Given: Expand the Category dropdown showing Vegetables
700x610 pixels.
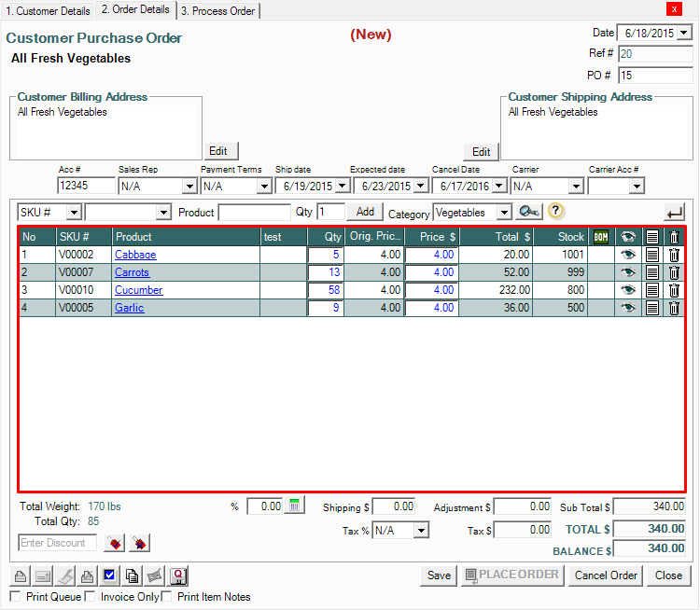Looking at the screenshot, I should (504, 213).
